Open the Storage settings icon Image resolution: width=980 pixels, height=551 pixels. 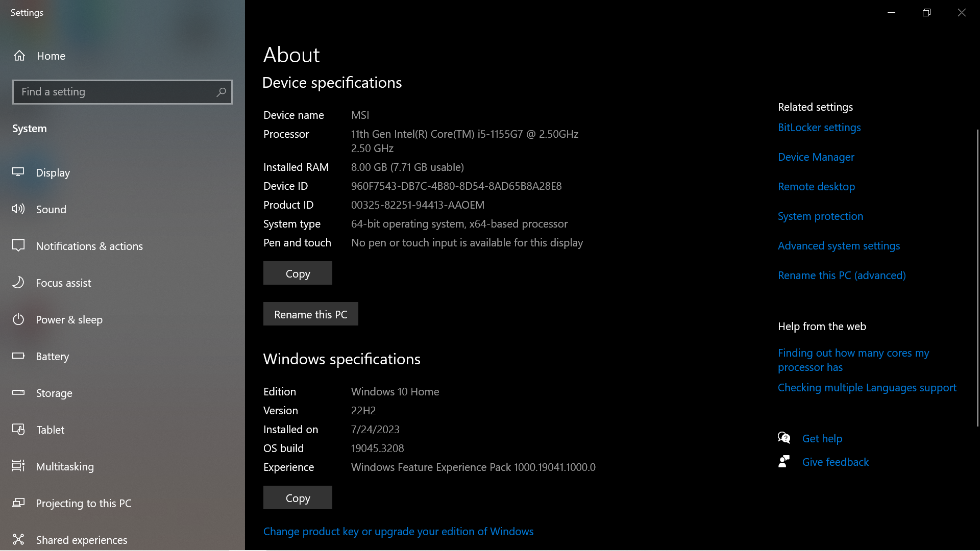click(18, 393)
